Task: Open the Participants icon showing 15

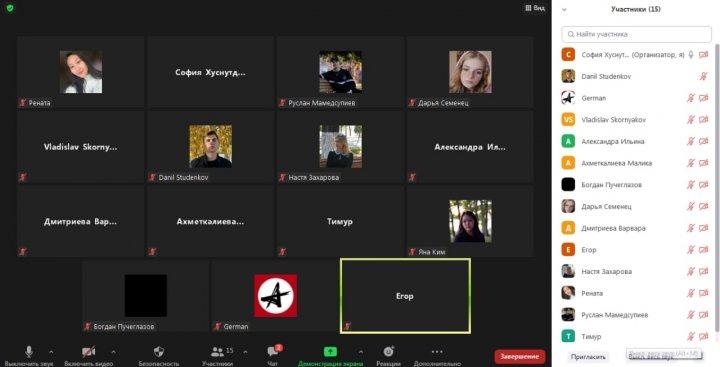Action: pos(217,352)
